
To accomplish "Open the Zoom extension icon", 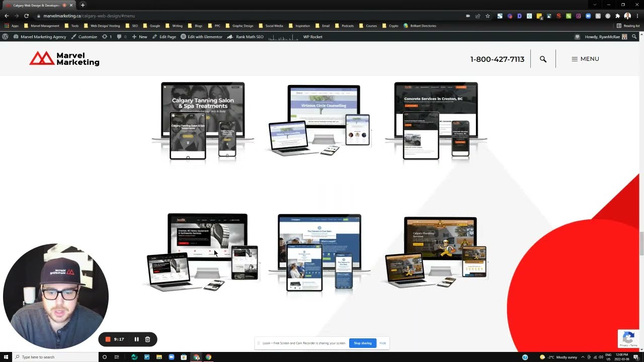I will pyautogui.click(x=588, y=16).
